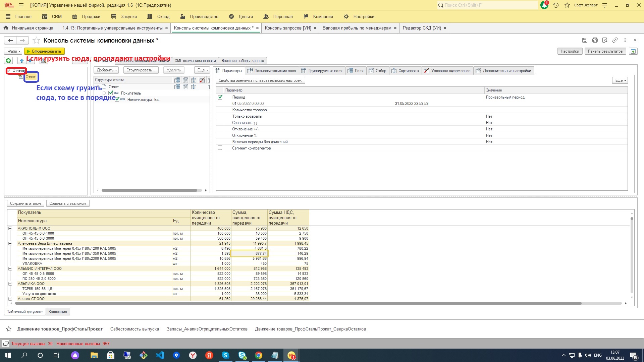644x362 pixels.
Task: Click the print icon in console header
Action: [x=595, y=40]
